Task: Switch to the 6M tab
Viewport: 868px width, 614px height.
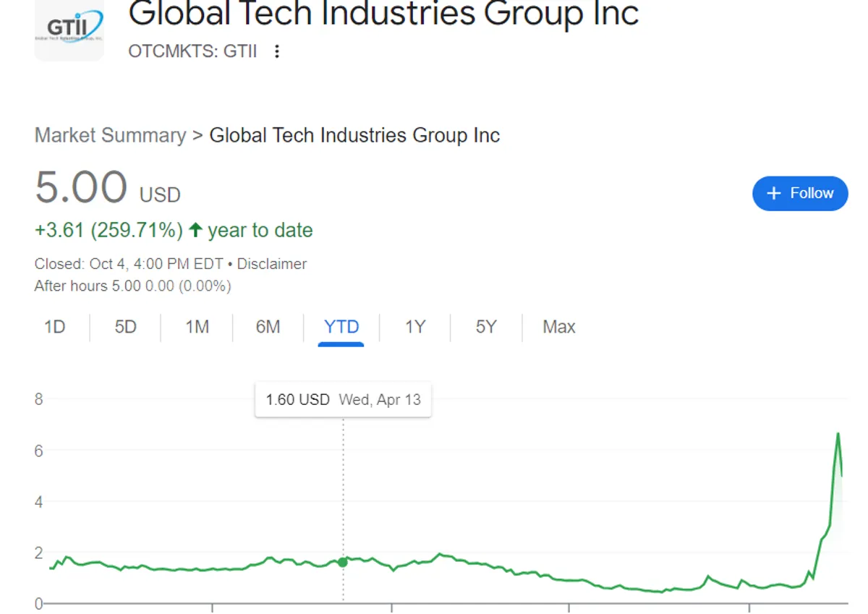Action: (268, 327)
